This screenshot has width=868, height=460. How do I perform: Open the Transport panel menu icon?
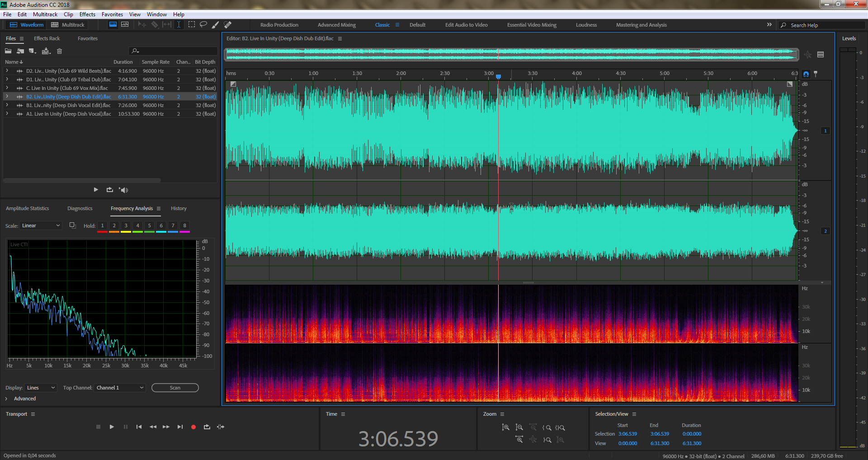coord(33,414)
